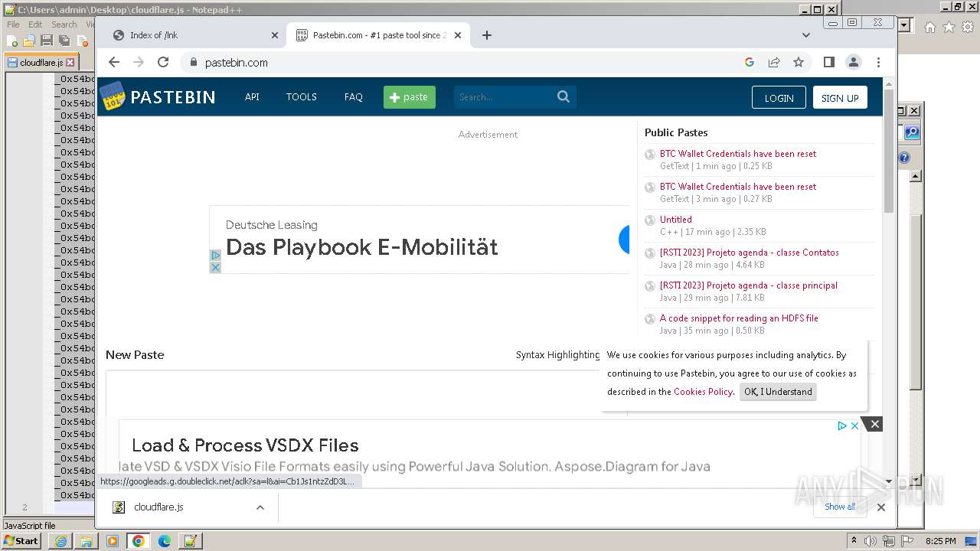Image resolution: width=980 pixels, height=551 pixels.
Task: Open the Chrome profile avatar
Action: [854, 62]
